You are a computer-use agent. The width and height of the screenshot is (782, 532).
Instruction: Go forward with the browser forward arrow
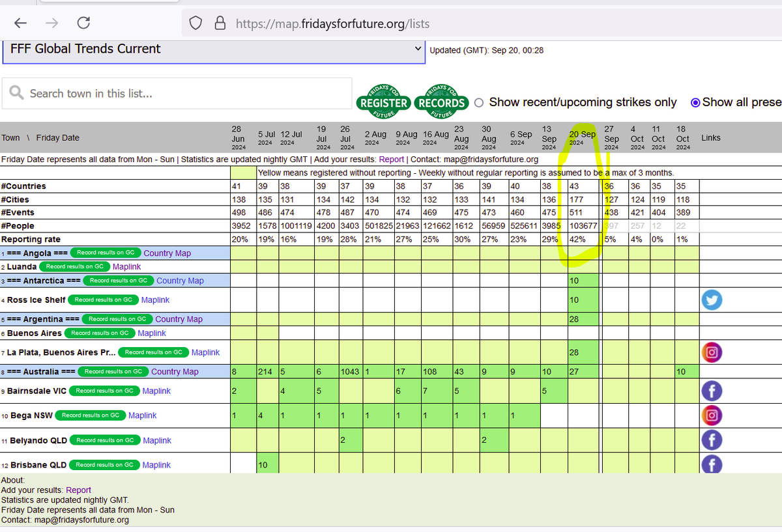[52, 23]
